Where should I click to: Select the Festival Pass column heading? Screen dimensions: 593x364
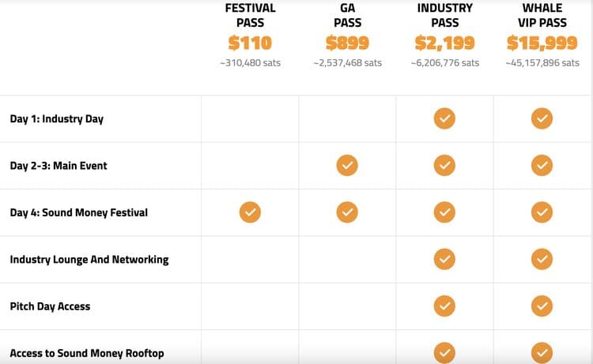pos(250,16)
